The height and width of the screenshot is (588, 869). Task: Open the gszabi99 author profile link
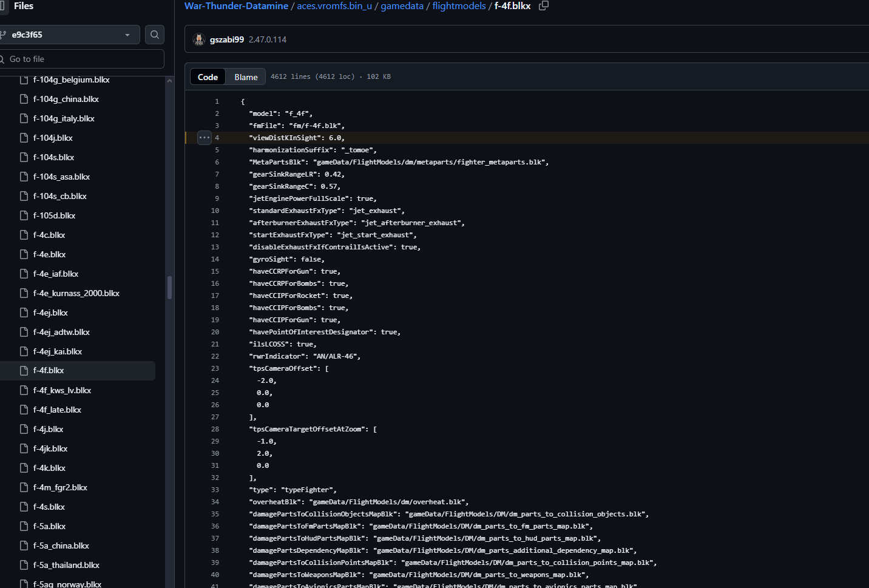coord(227,39)
